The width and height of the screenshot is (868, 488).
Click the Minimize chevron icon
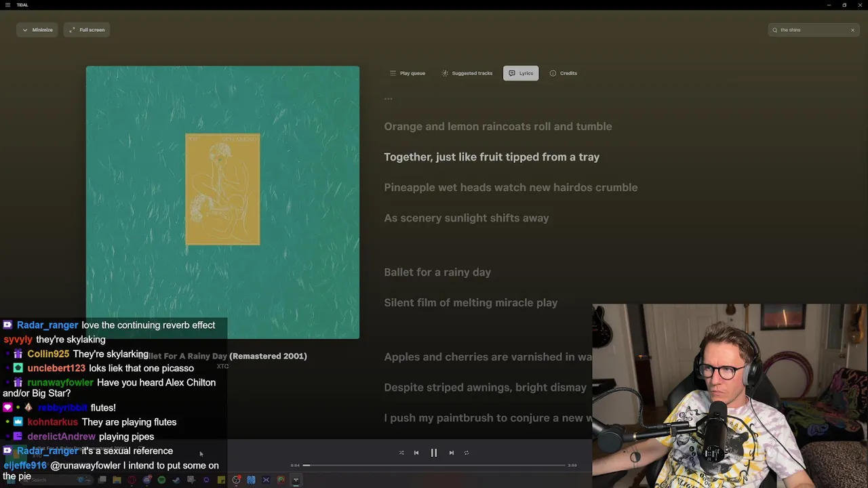(x=25, y=30)
